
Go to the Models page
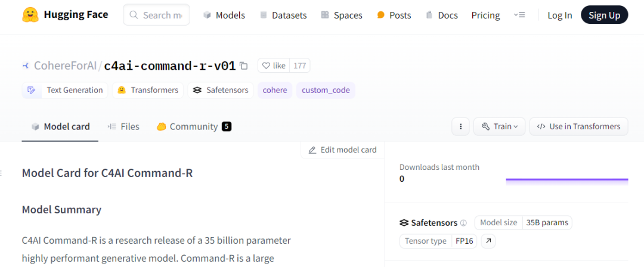[x=224, y=15]
